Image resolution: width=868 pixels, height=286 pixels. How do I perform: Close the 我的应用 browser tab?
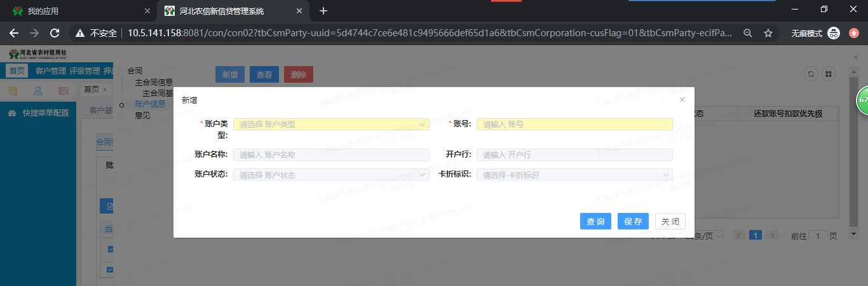click(147, 11)
